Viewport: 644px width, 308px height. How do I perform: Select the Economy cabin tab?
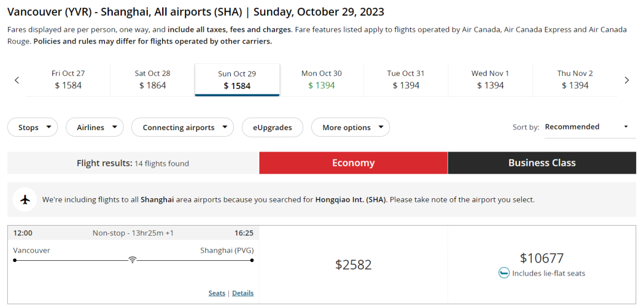[353, 163]
